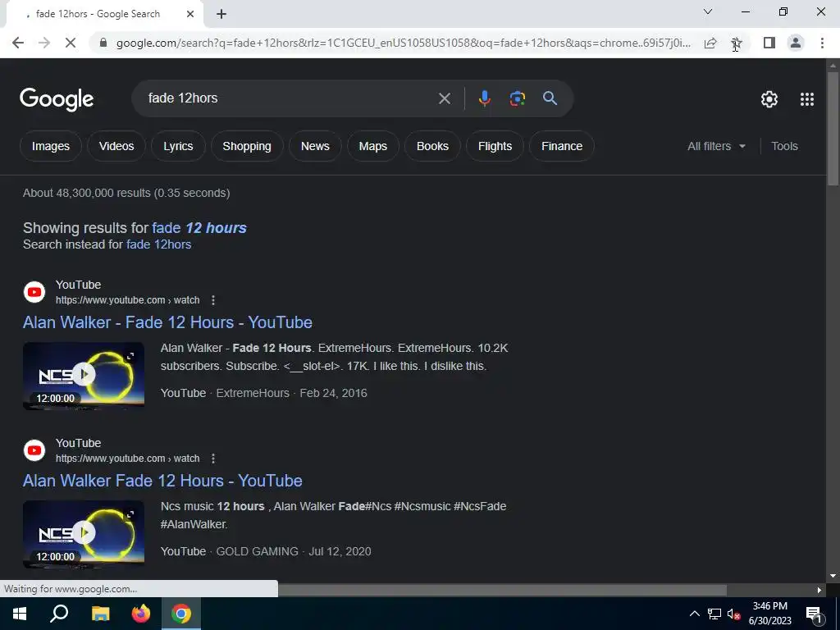Select the Images filter

51,146
